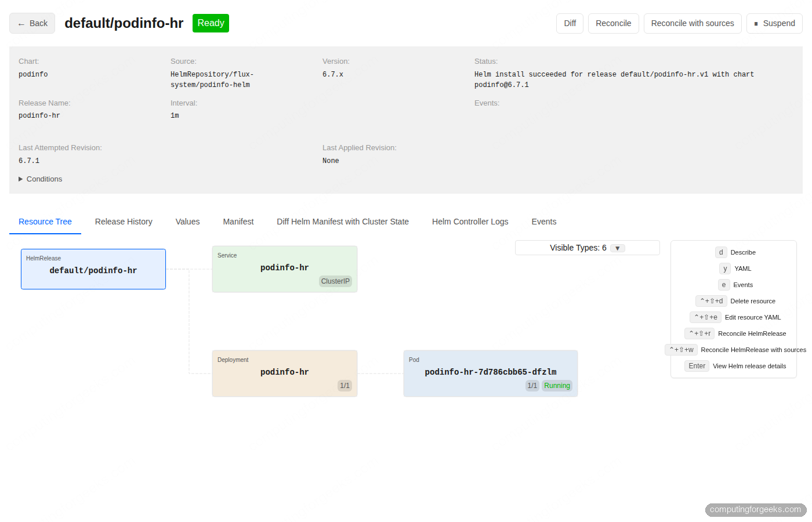Click the version value 6.7.x
The height and width of the screenshot is (522, 812).
(333, 74)
